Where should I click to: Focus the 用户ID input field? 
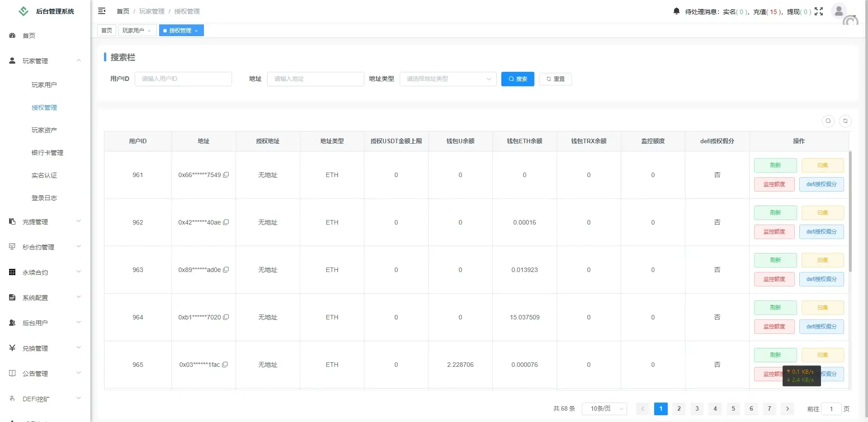[183, 79]
